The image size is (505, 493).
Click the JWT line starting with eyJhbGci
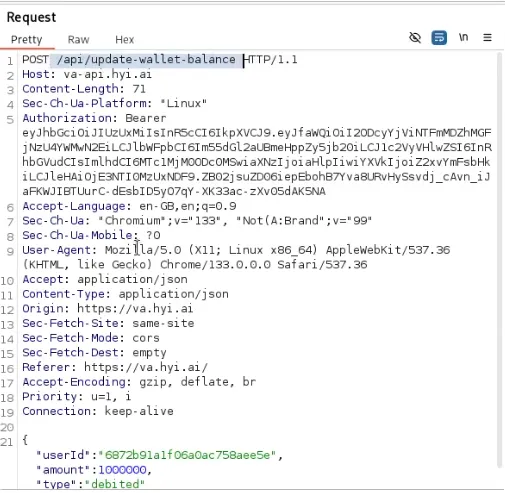257,133
